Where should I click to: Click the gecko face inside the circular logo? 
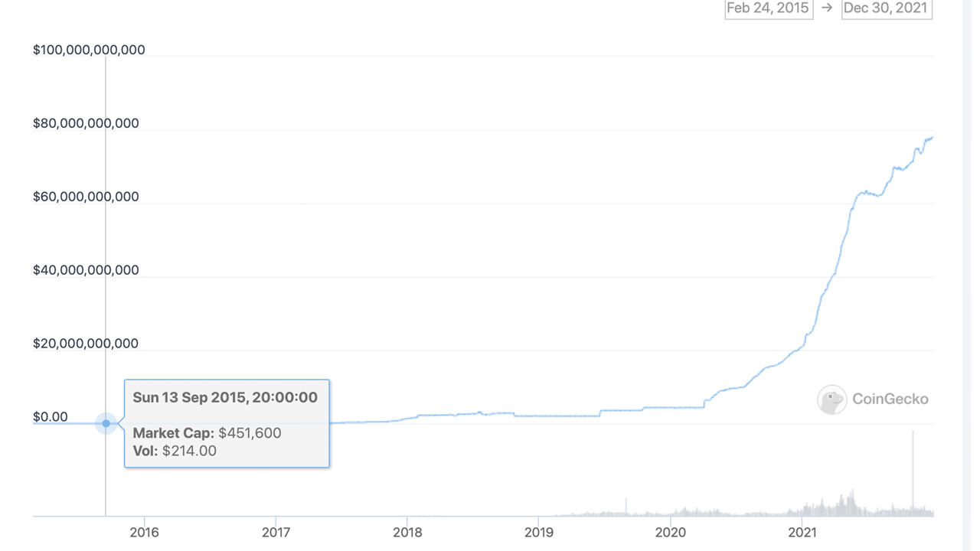[x=832, y=399]
